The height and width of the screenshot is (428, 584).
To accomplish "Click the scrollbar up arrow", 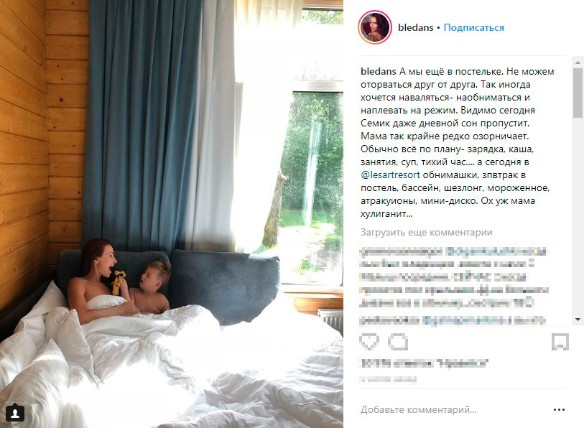I will (578, 62).
